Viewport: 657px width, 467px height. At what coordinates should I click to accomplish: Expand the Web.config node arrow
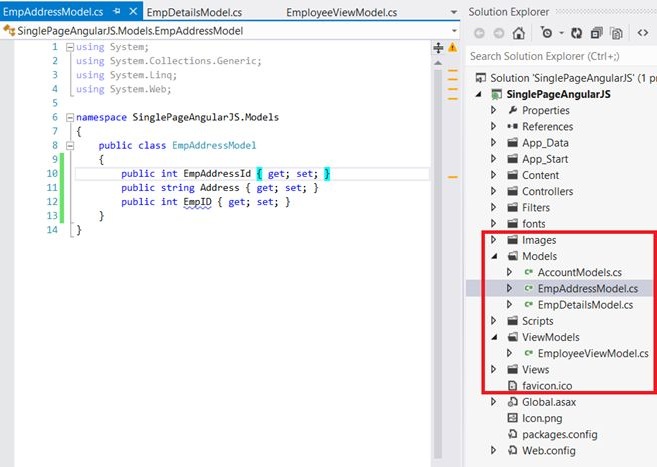pyautogui.click(x=494, y=450)
